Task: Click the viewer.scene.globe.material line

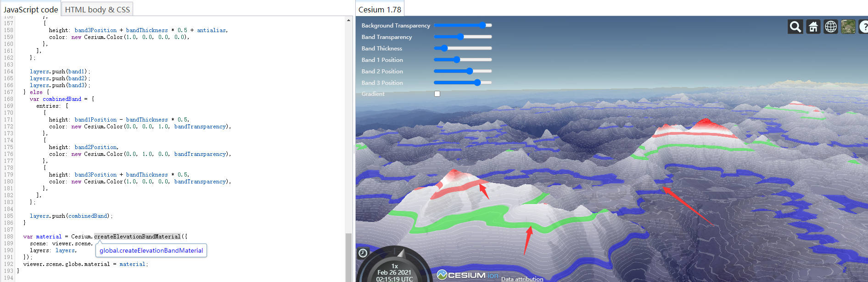Action: pyautogui.click(x=86, y=264)
